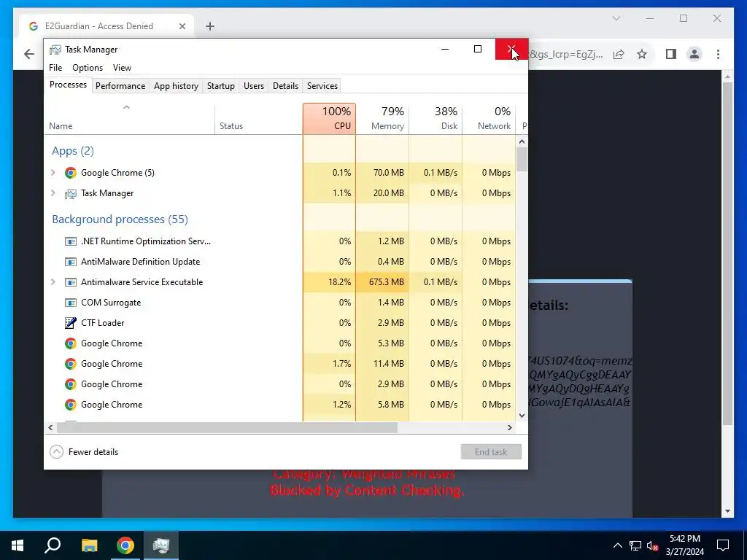Select the Chrome process using 5.3 MB
747x560 pixels.
[x=280, y=343]
